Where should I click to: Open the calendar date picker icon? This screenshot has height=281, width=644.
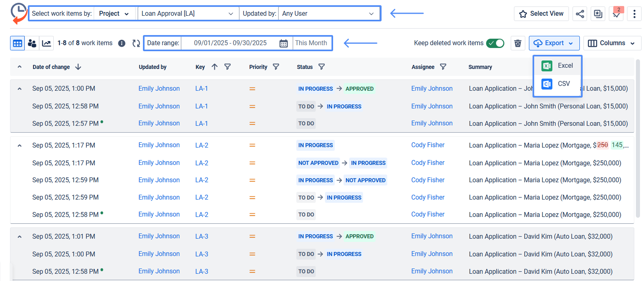[x=283, y=43]
